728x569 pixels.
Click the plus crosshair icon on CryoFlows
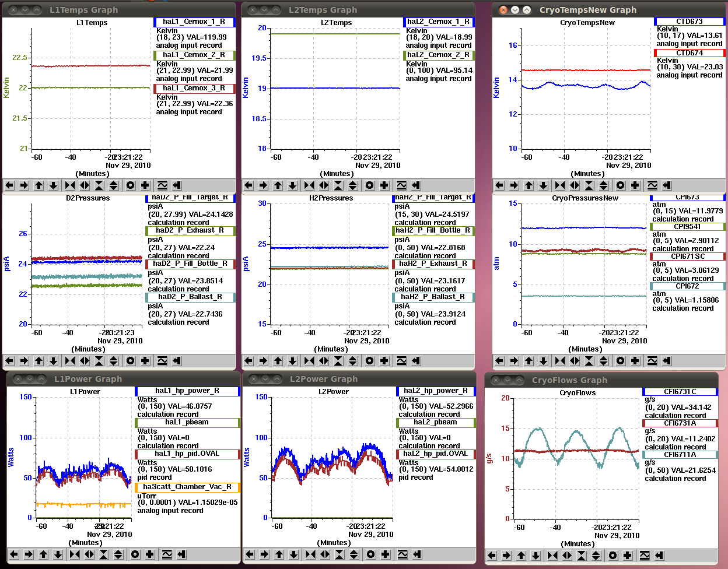pyautogui.click(x=628, y=555)
